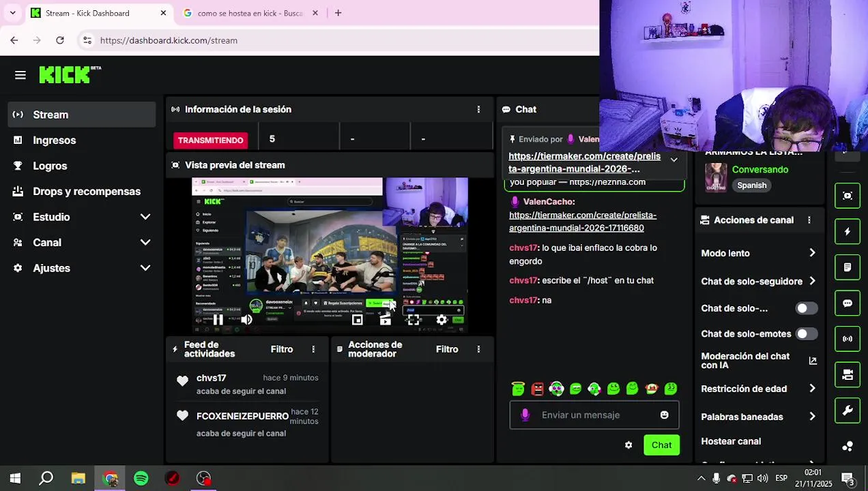Image resolution: width=868 pixels, height=491 pixels.
Task: Open ValenCacho's tiermaker link in chat
Action: pos(583,222)
